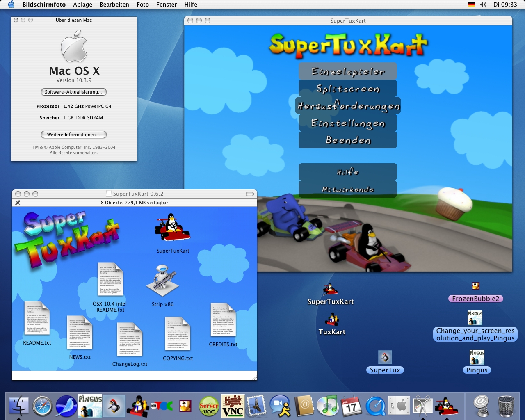Open System Preferences from the Dock

coord(399,406)
